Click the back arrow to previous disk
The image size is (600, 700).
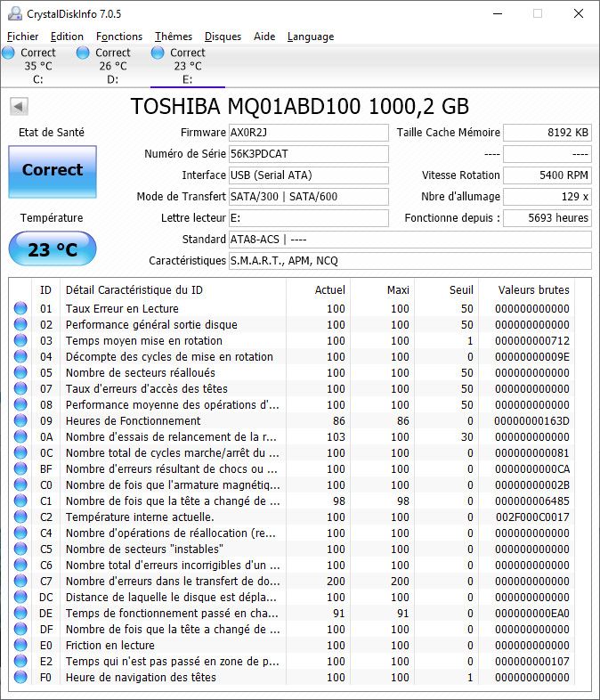point(19,106)
